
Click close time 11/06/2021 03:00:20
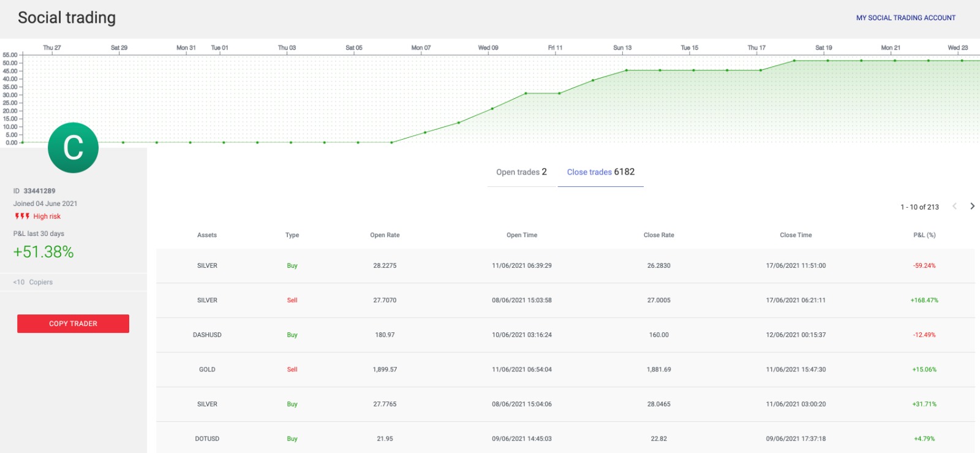[796, 405]
